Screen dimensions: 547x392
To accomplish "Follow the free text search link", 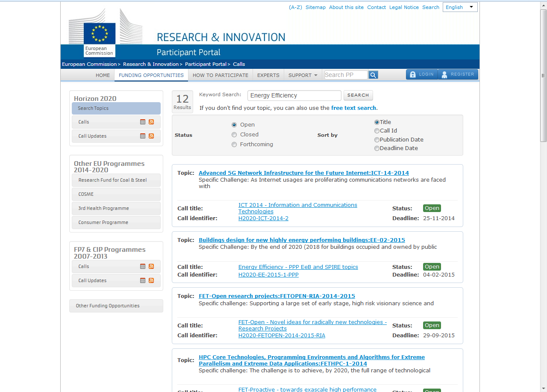I will coord(353,108).
